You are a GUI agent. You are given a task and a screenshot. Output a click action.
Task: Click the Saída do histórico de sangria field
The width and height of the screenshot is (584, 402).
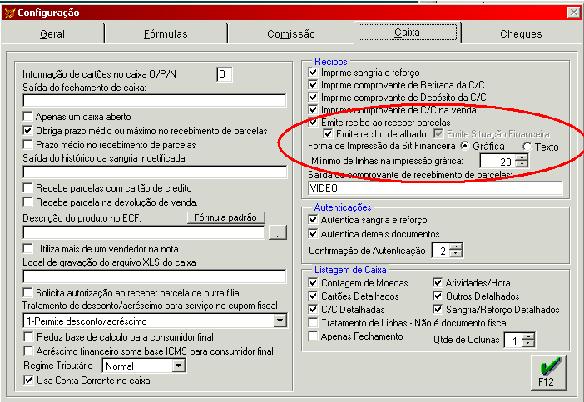155,172
